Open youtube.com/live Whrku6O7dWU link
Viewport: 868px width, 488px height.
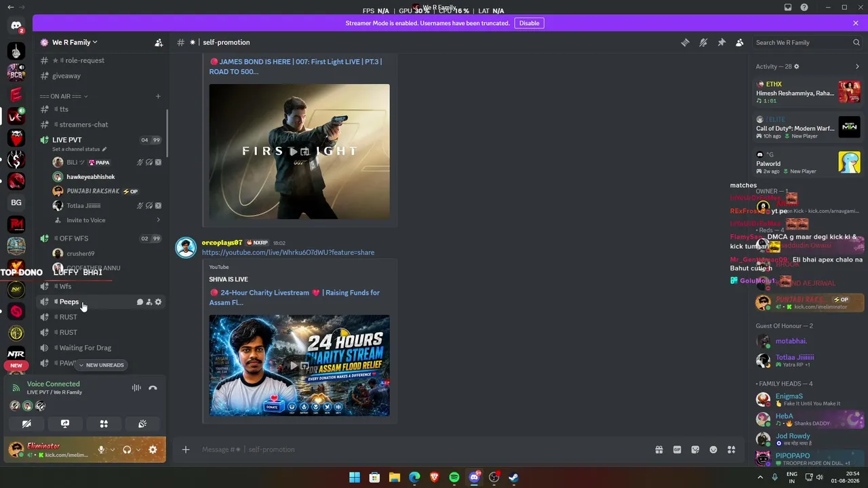click(x=288, y=253)
